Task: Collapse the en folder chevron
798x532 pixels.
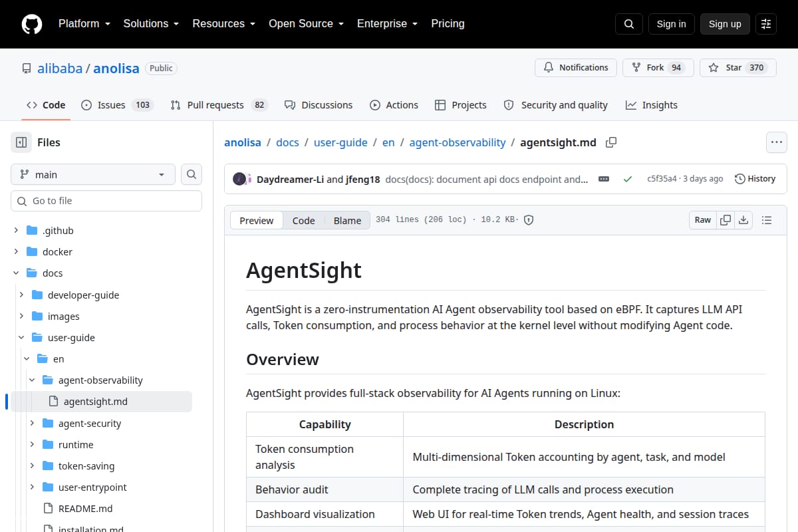Action: point(27,359)
